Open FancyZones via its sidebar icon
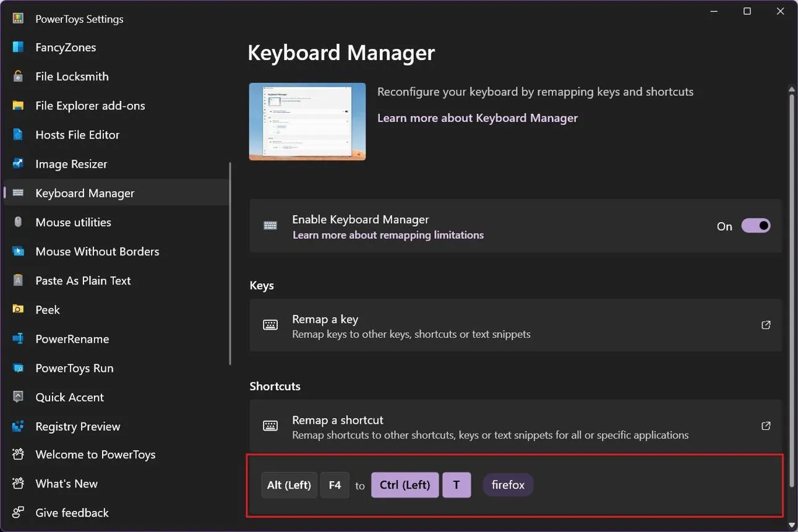 click(18, 48)
